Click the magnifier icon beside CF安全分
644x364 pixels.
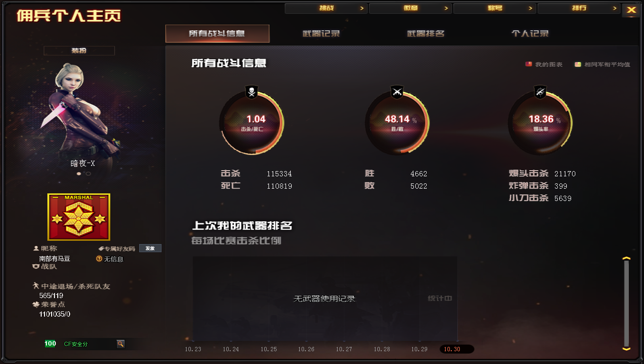121,344
